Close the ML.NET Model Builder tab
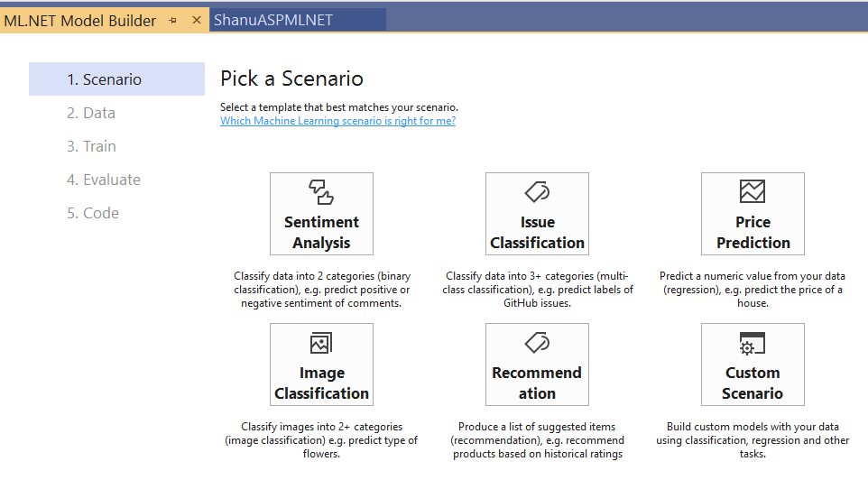 tap(197, 20)
